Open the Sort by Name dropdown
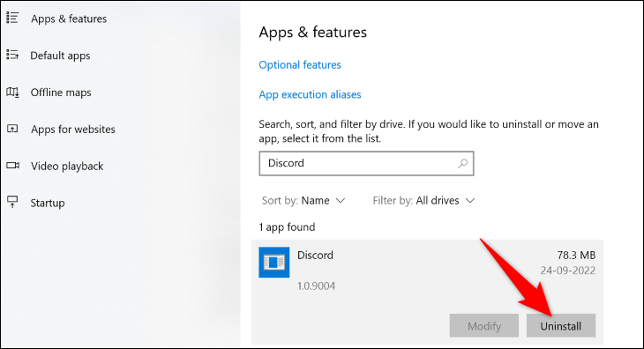644x349 pixels. tap(303, 201)
